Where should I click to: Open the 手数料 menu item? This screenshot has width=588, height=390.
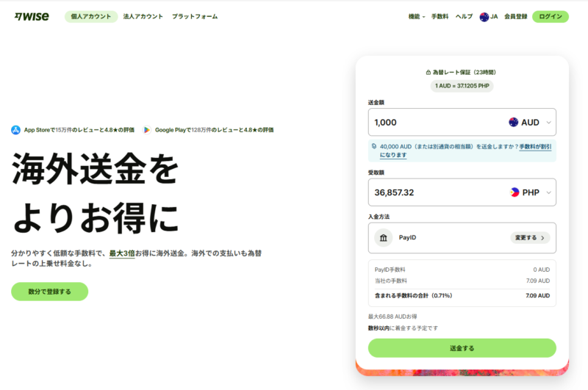(440, 16)
